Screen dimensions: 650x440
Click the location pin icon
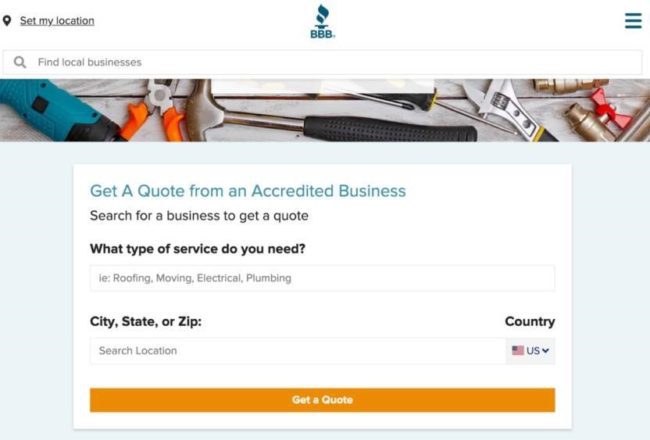tap(7, 21)
